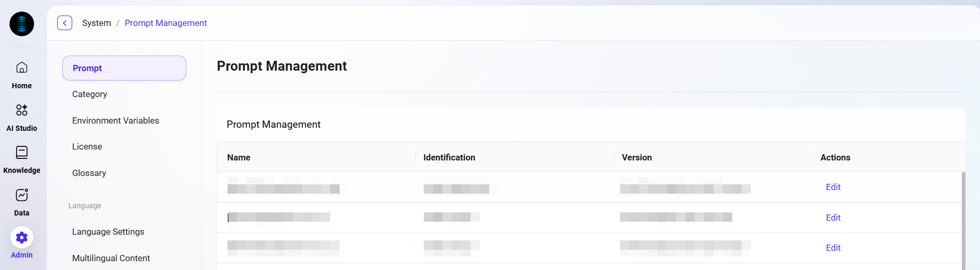Open the Knowledge book icon
The image size is (980, 270).
[x=22, y=153]
